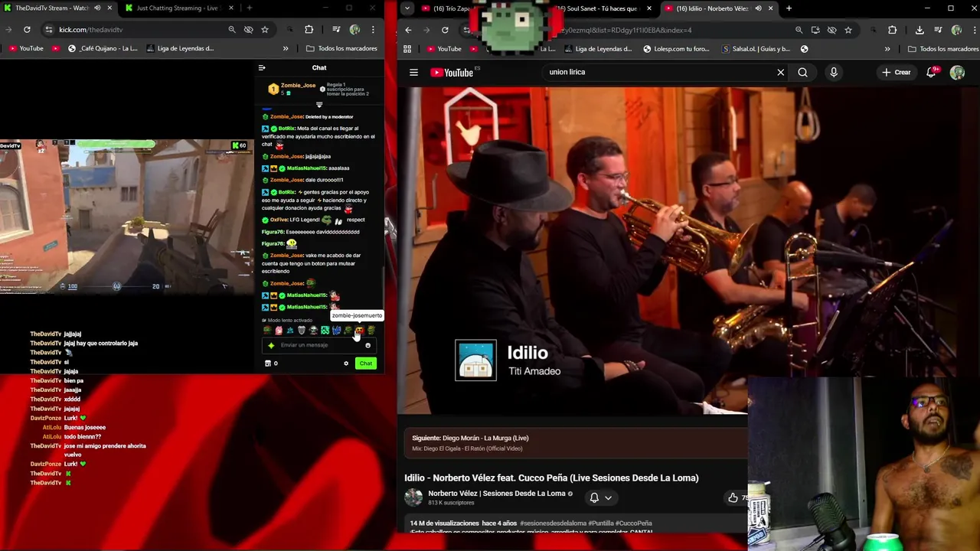Reload the kick.com page
The width and height of the screenshot is (980, 551).
pyautogui.click(x=27, y=30)
